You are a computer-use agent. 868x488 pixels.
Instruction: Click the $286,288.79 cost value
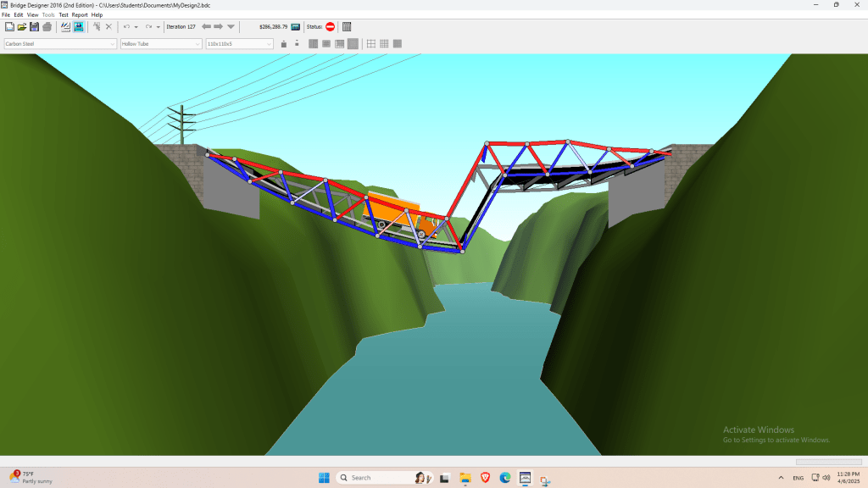click(274, 26)
